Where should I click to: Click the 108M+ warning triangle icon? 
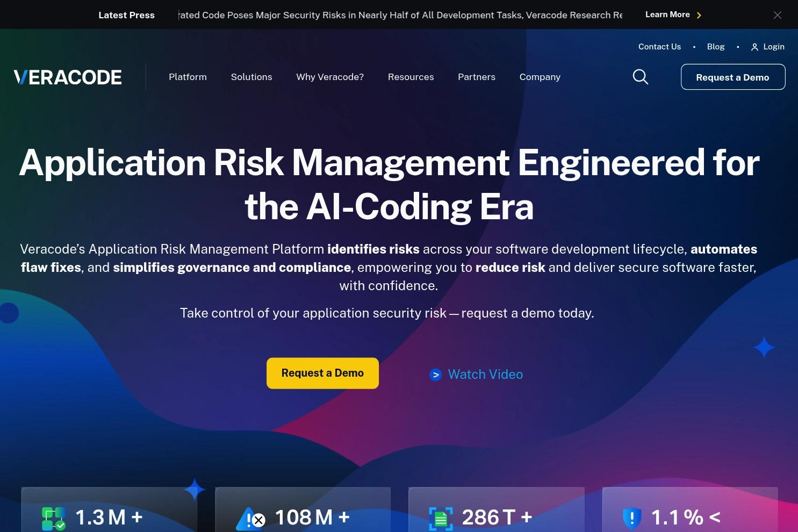point(250,519)
